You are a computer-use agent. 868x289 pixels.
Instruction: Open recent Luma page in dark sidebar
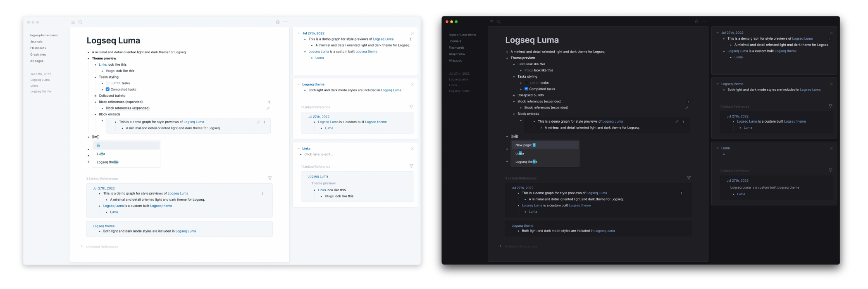[x=453, y=85]
